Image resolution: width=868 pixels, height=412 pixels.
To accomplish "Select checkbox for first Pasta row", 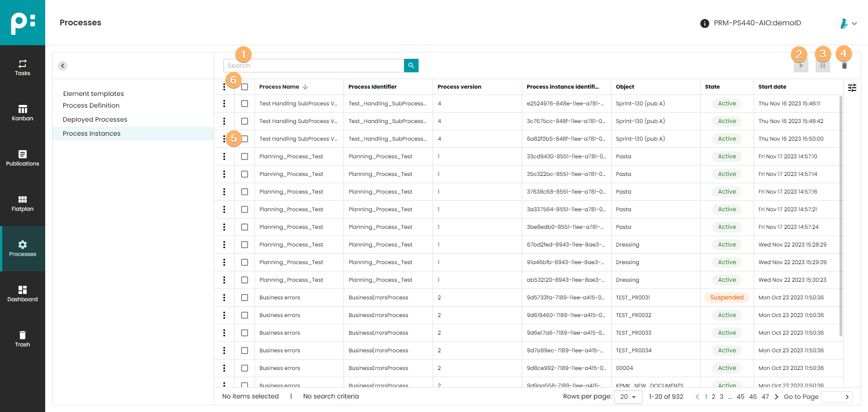I will [x=245, y=156].
